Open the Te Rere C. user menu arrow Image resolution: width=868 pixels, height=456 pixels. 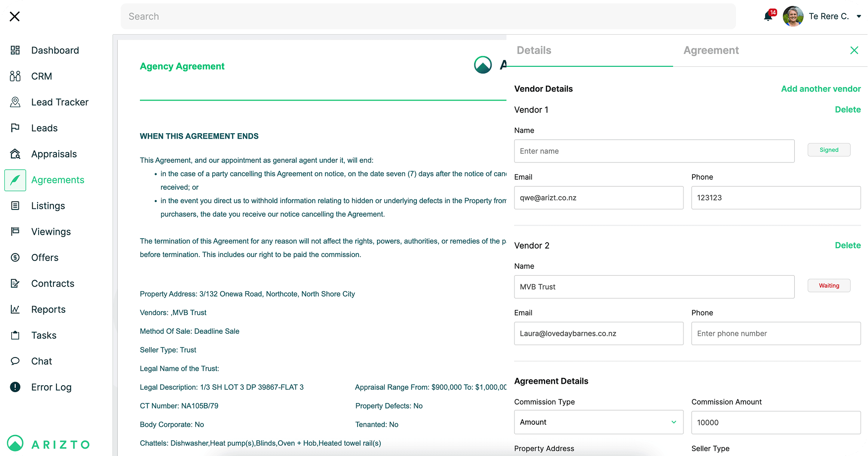[x=859, y=16]
